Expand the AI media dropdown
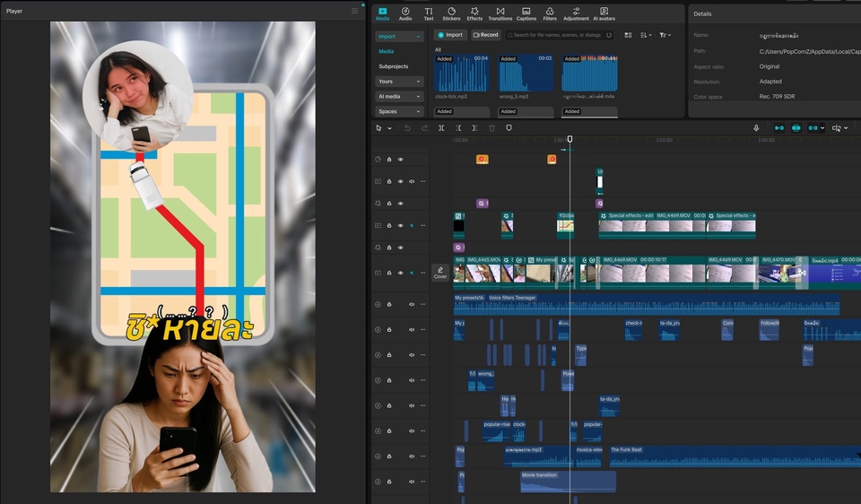The image size is (861, 504). tap(399, 96)
